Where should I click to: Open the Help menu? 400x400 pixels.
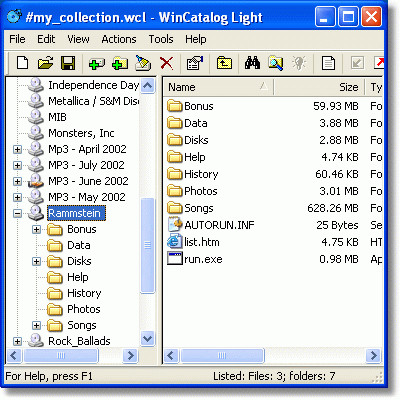pyautogui.click(x=196, y=39)
